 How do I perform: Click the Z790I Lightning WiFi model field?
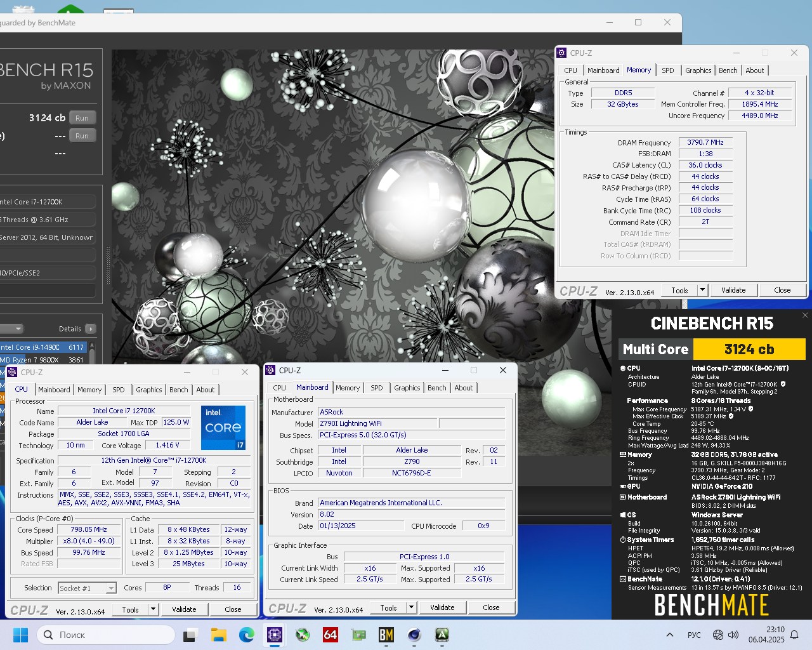pos(377,423)
